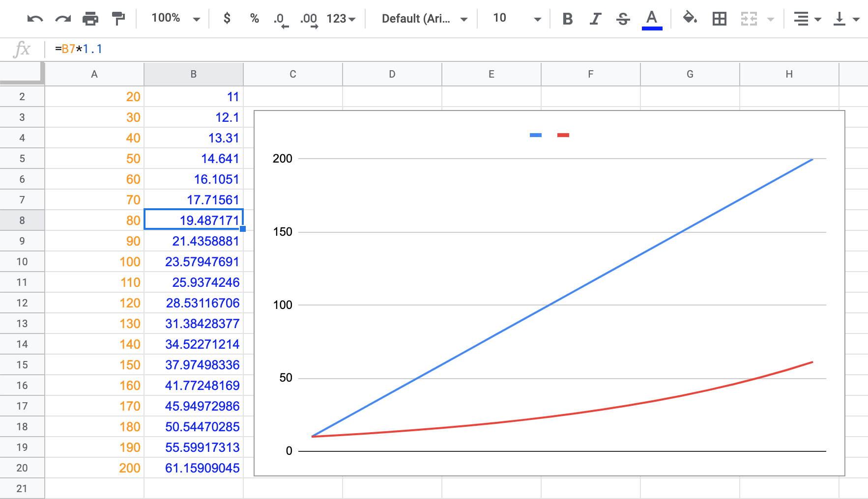Screen dimensions: 868x499
Task: Apply currency format with dollar icon
Action: click(x=227, y=19)
